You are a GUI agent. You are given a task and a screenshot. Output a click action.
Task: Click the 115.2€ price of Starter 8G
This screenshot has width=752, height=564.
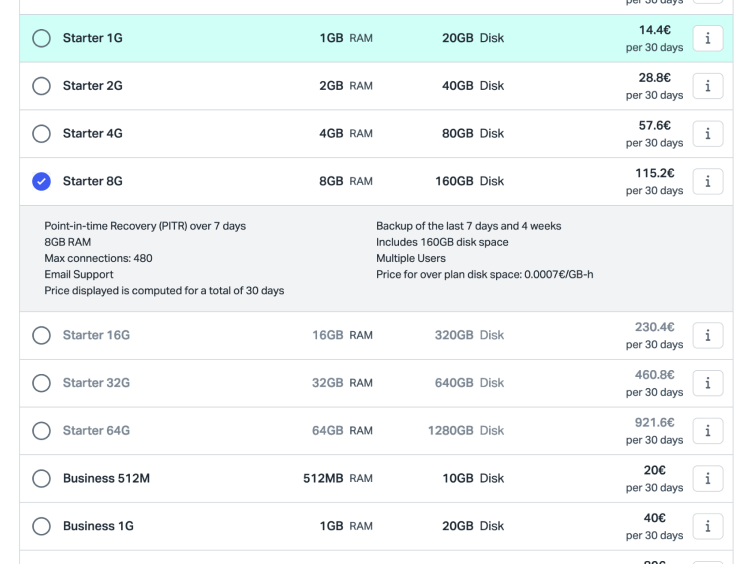click(x=654, y=173)
